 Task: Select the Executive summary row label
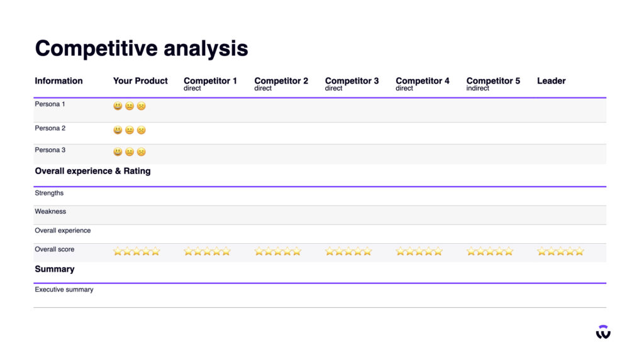[64, 289]
